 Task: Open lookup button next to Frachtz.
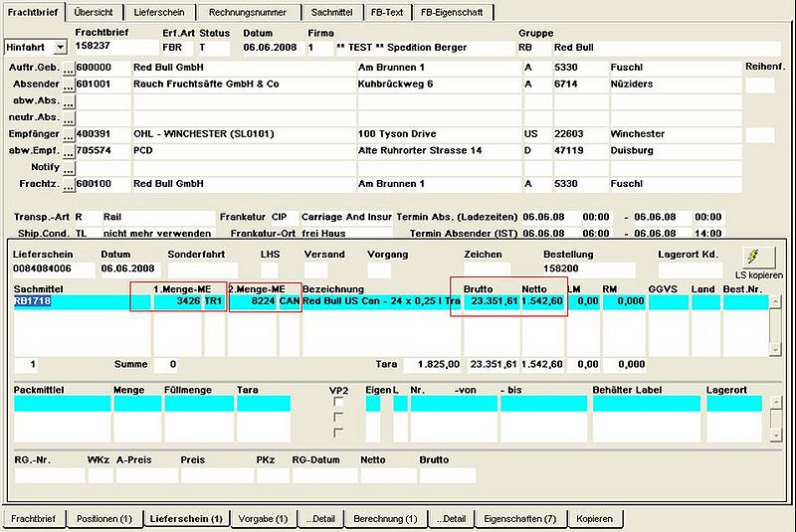point(69,185)
